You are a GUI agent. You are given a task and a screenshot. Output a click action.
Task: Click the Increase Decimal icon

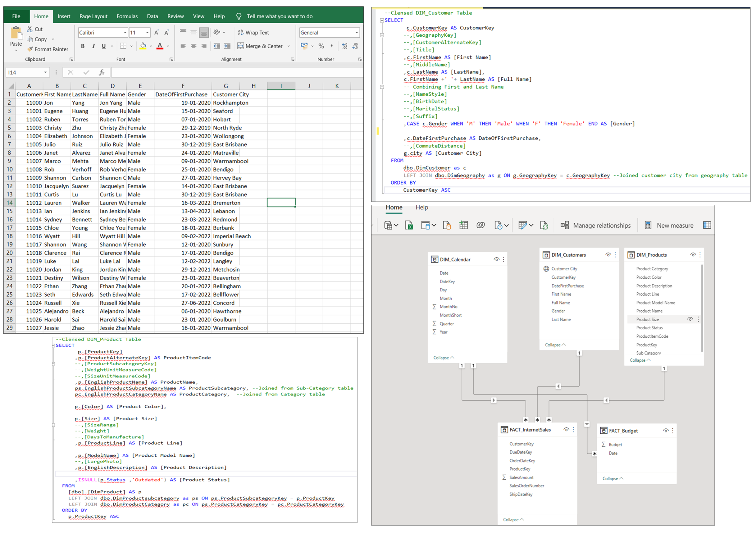344,46
